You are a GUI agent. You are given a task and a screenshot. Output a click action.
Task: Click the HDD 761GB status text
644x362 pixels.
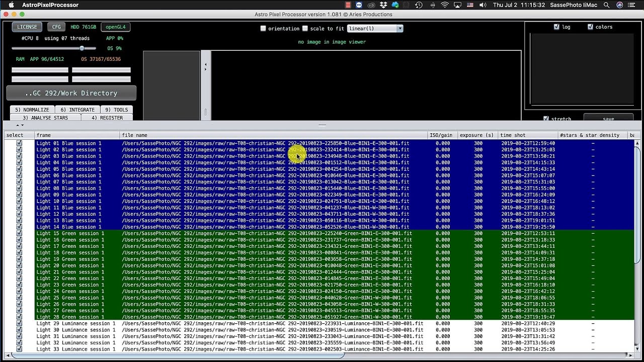click(x=83, y=27)
